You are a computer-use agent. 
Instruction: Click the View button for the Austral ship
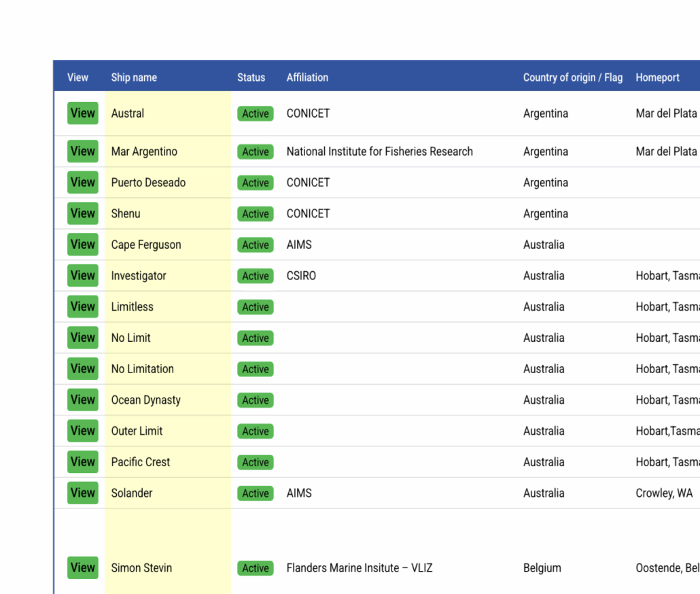tap(82, 113)
